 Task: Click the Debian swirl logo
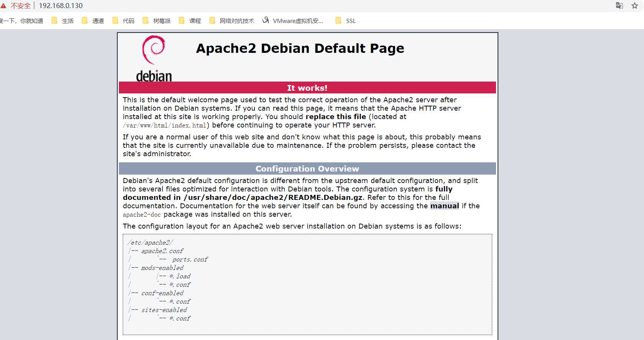pyautogui.click(x=154, y=50)
